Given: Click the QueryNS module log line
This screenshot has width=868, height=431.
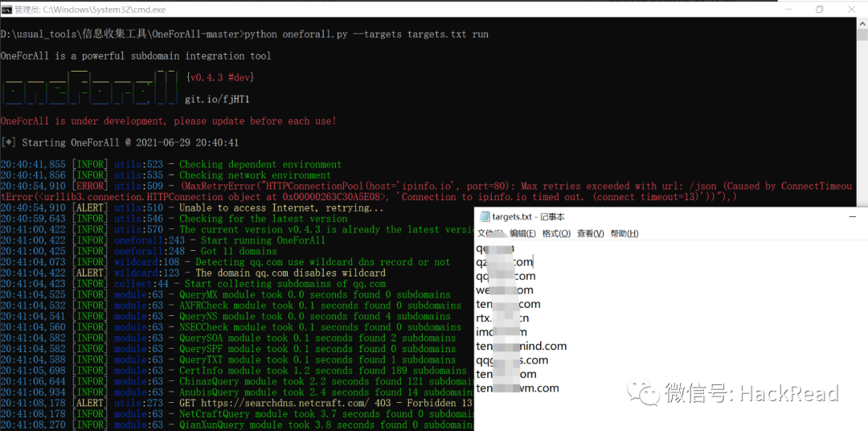Looking at the screenshot, I should (x=225, y=316).
